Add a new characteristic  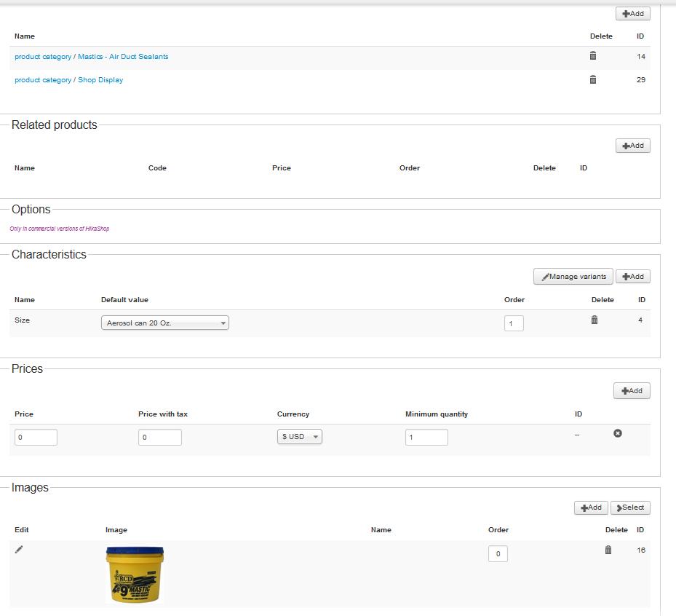(x=632, y=277)
